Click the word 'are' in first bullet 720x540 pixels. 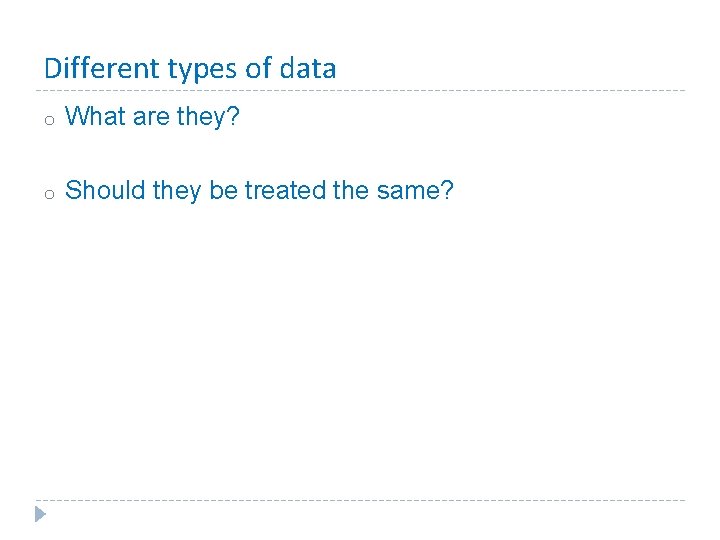151,117
